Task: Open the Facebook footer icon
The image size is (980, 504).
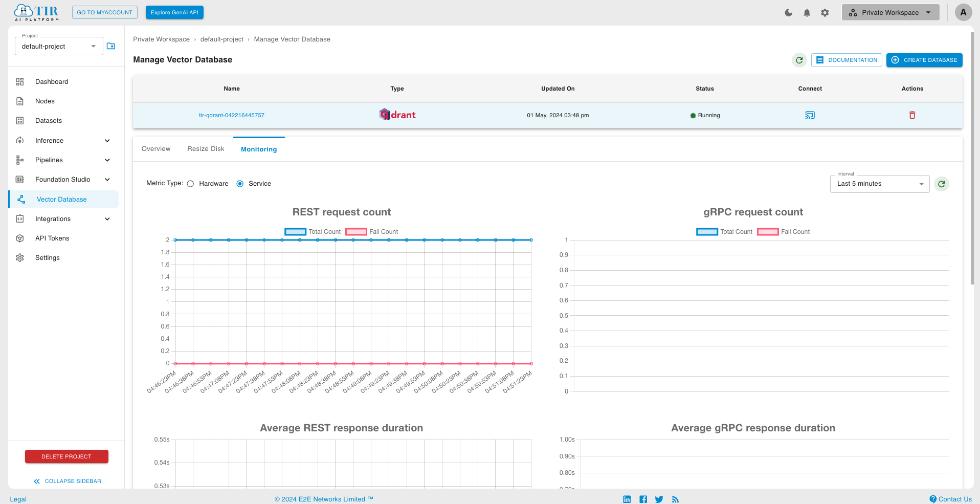Action: tap(643, 499)
